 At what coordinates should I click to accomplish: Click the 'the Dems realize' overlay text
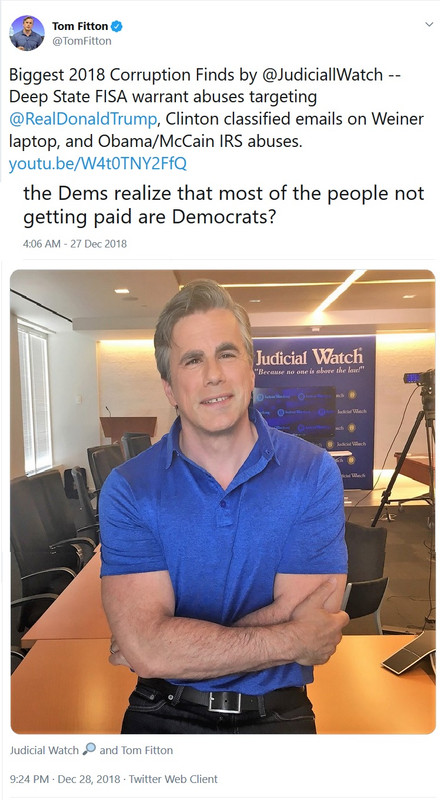point(224,205)
